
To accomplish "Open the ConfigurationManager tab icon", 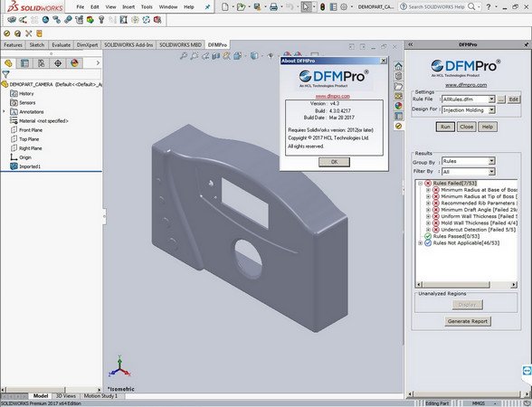I will click(42, 63).
